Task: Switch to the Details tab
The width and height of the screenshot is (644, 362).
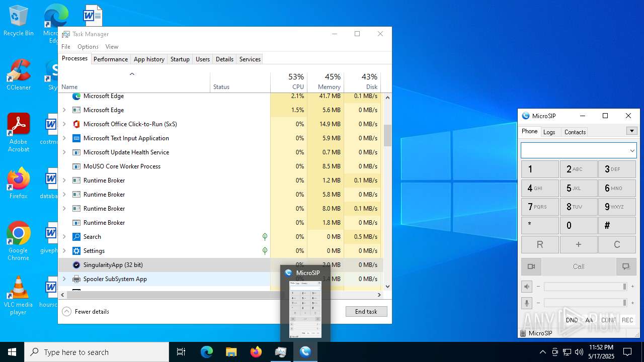Action: (x=224, y=59)
